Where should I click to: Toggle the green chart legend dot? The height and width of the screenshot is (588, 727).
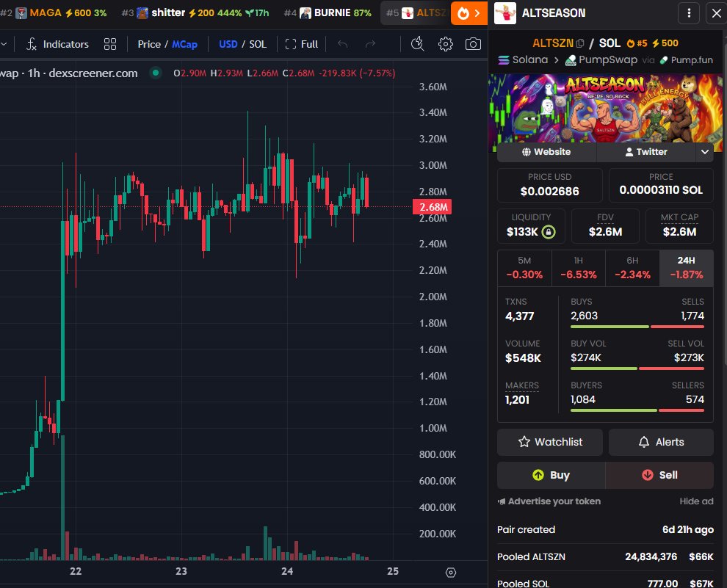pyautogui.click(x=156, y=73)
